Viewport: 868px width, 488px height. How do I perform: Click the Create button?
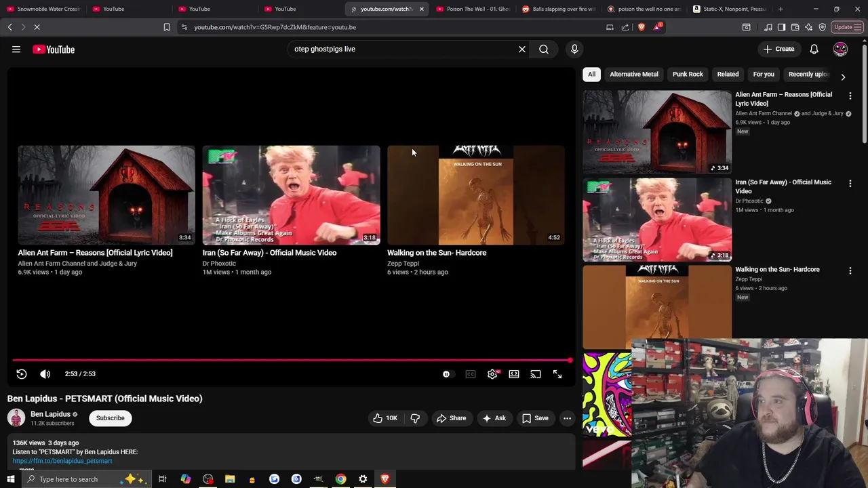point(778,49)
